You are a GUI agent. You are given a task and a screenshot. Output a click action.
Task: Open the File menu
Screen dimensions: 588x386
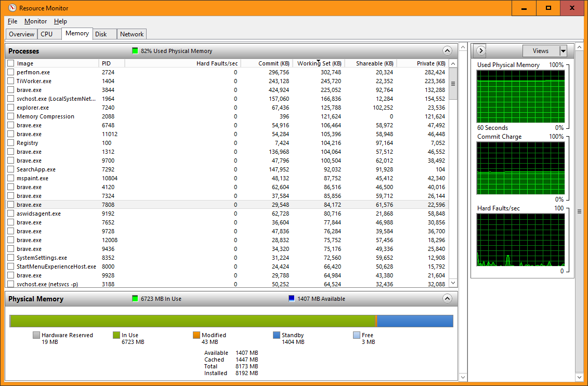12,21
